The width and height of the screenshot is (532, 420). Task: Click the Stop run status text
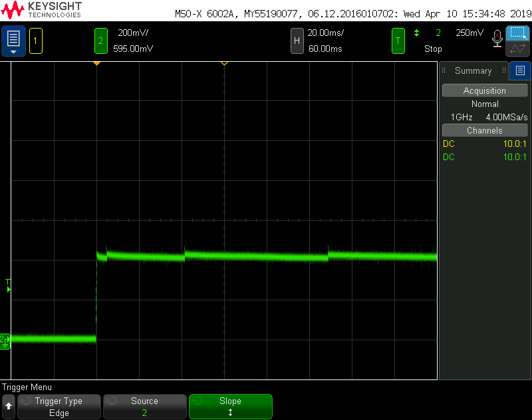[433, 49]
